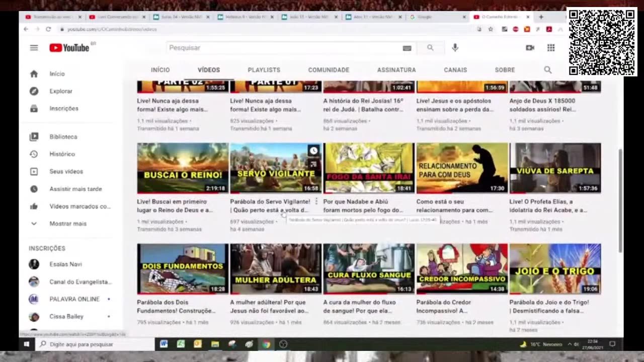Open a new browser tab
644x362 pixels.
pyautogui.click(x=541, y=17)
